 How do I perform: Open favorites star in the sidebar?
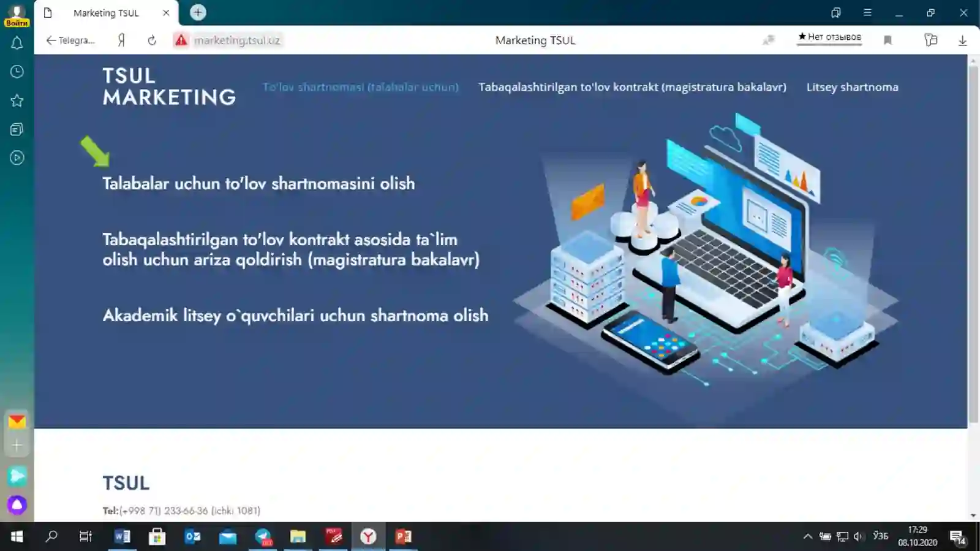click(x=17, y=101)
